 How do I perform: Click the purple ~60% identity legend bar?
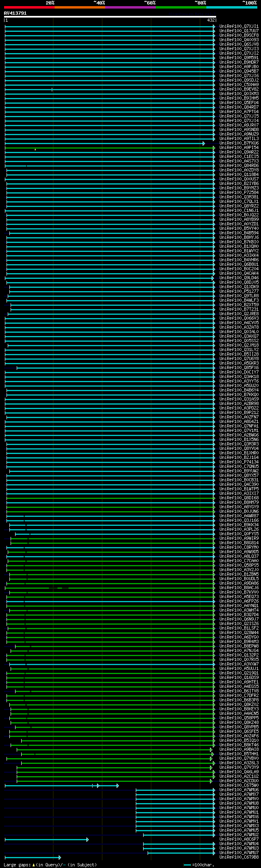click(130, 7)
